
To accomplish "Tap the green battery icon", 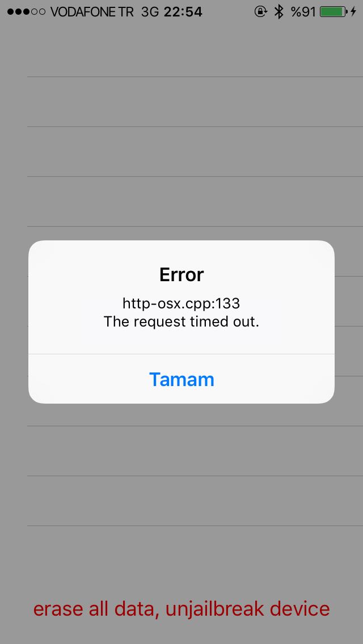I will (x=333, y=11).
